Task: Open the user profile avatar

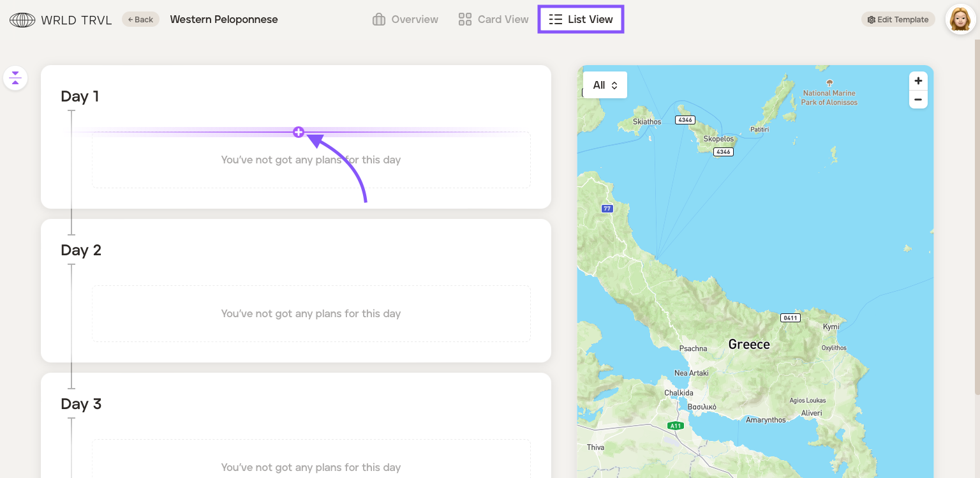Action: click(x=960, y=20)
